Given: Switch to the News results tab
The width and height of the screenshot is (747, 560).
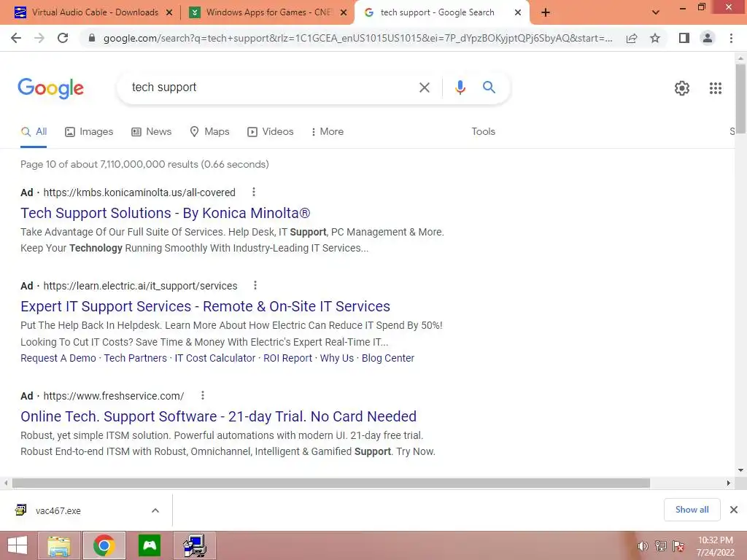Looking at the screenshot, I should (x=152, y=131).
